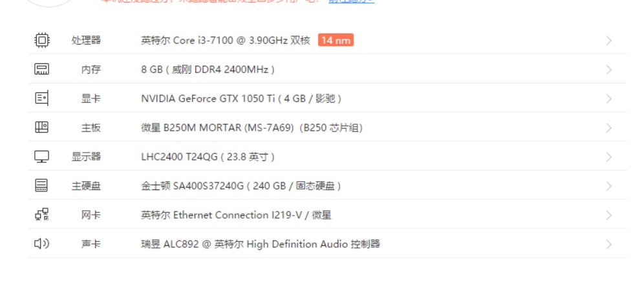Expand Kingston SA400S37240G disk row arrow
This screenshot has height=282, width=644.
click(x=608, y=186)
